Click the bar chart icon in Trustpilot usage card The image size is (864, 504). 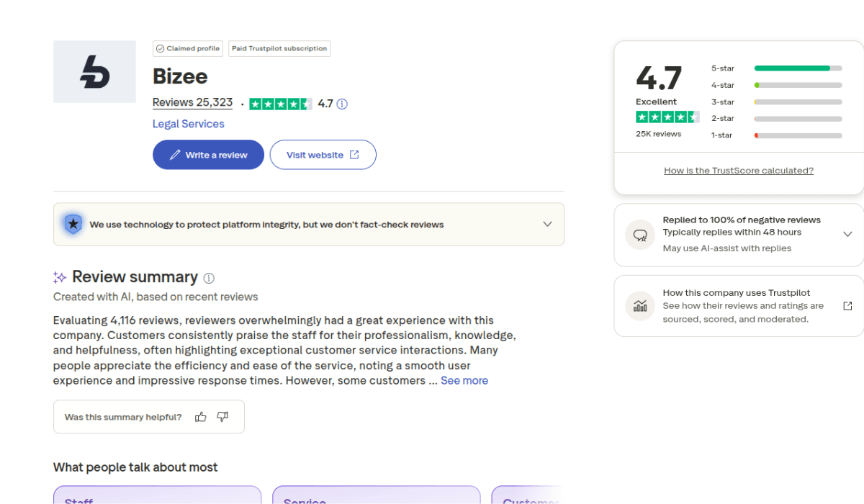(x=640, y=305)
